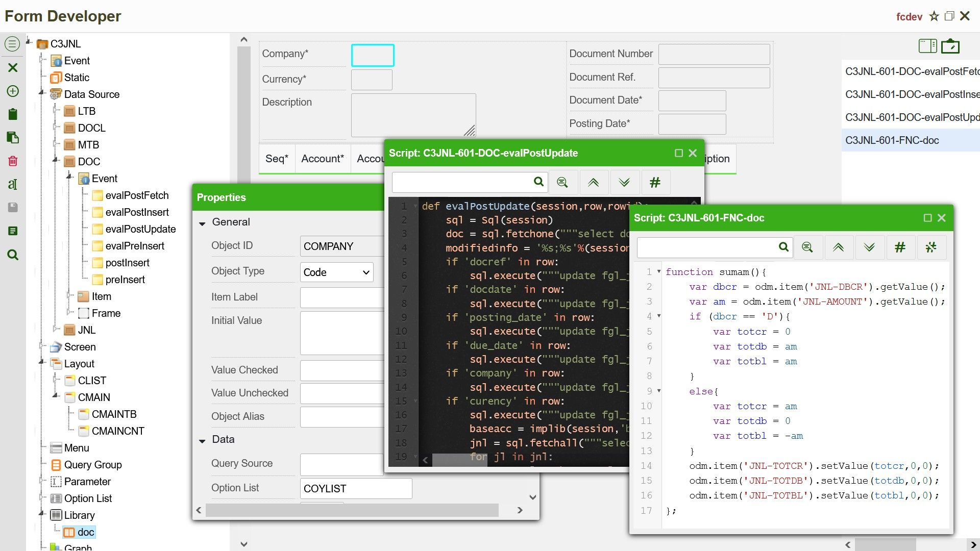
Task: Click the star favorite icon next to fcdev
Action: 934,16
